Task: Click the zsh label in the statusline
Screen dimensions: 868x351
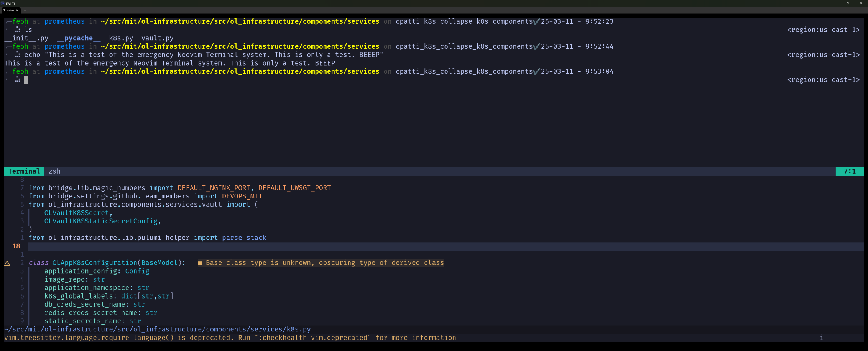Action: point(54,171)
